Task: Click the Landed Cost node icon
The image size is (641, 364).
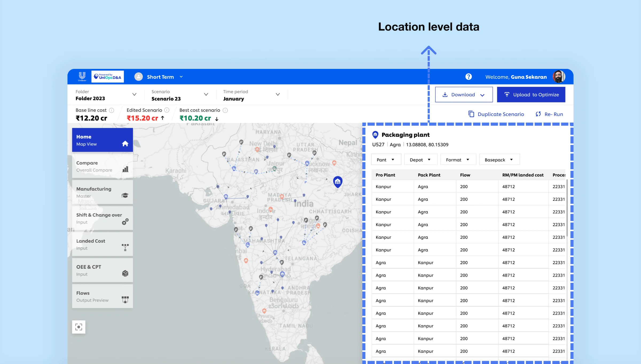Action: 125,247
